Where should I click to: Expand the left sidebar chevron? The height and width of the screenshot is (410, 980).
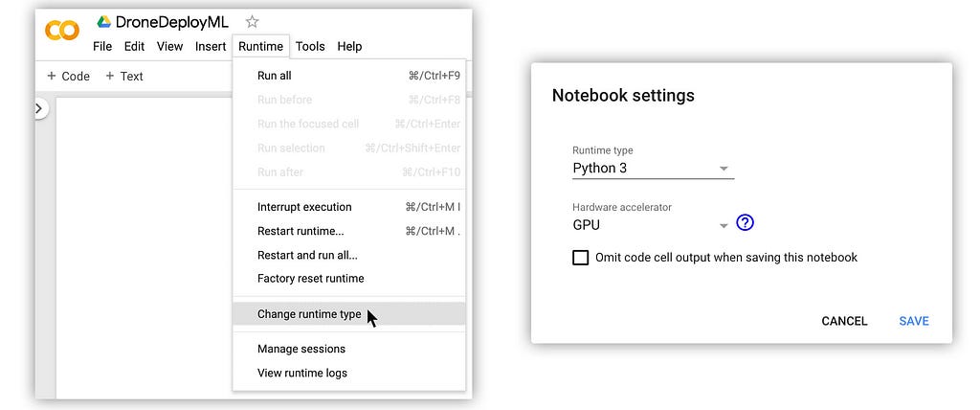click(x=39, y=108)
